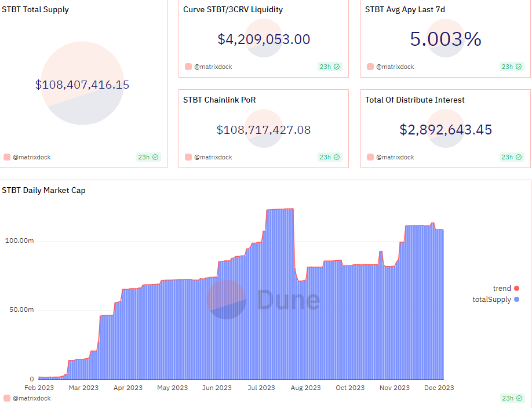Click refresh checkmark icon in STBT Avg Apy card

pos(519,67)
